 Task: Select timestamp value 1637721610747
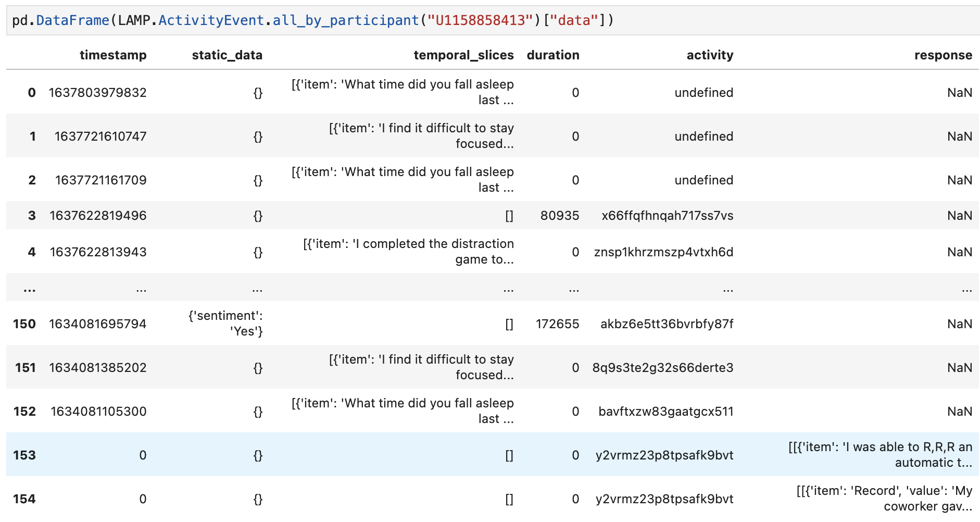click(x=100, y=136)
